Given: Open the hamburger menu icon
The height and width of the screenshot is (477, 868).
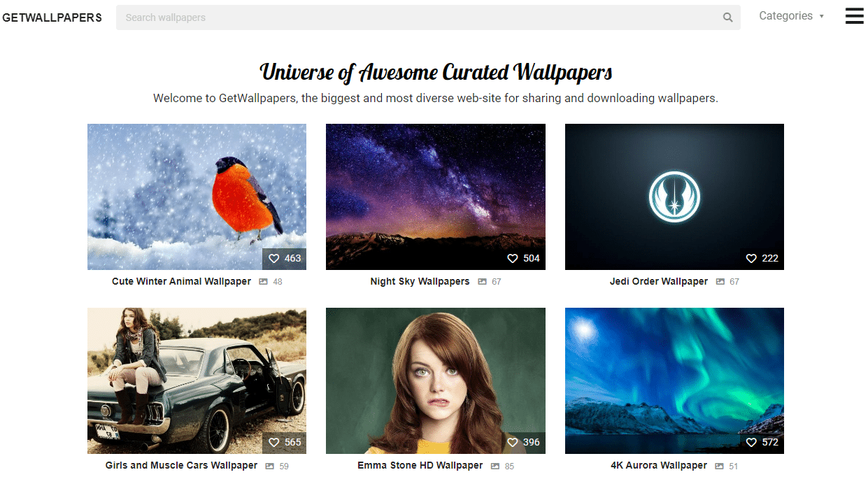Looking at the screenshot, I should coord(854,16).
